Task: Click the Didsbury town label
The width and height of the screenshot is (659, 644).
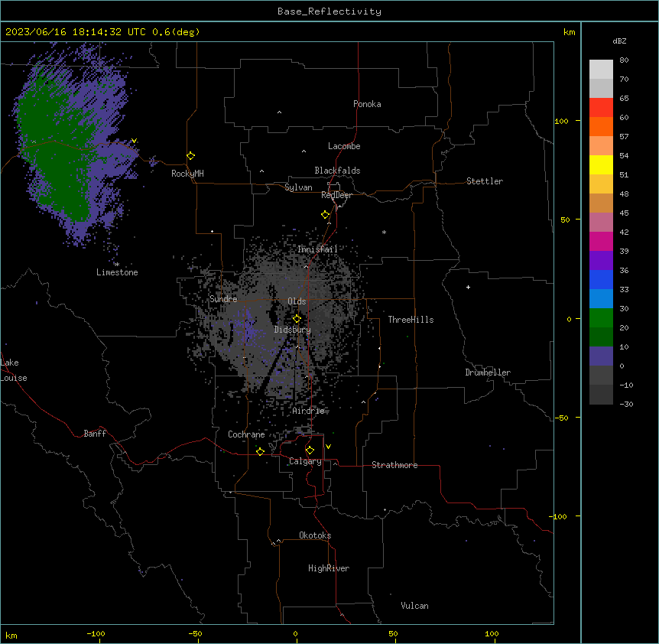Action: (x=293, y=330)
